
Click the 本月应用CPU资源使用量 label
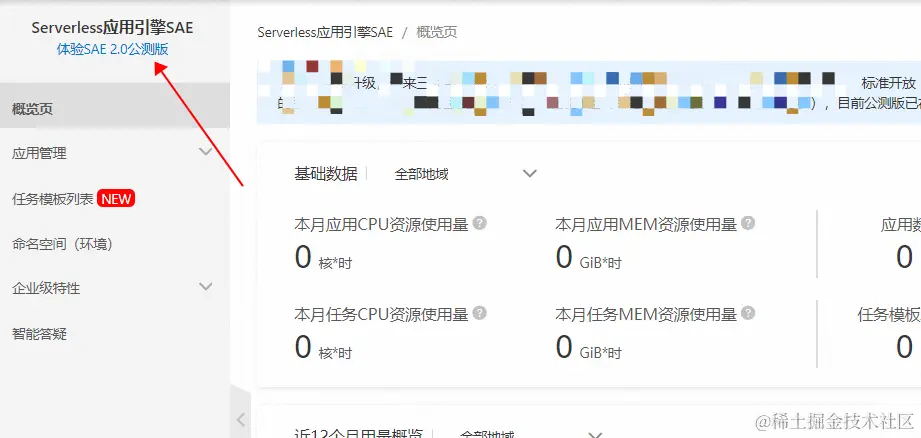pos(381,224)
